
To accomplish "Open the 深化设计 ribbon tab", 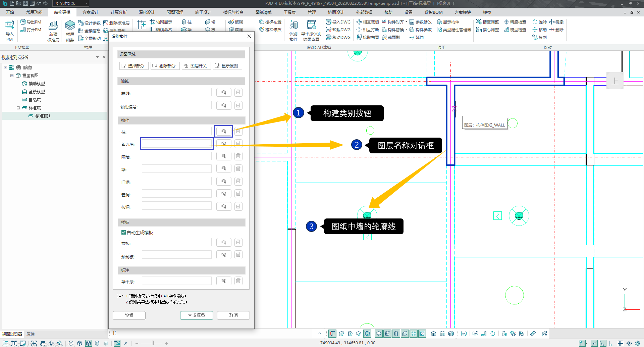I will [147, 12].
